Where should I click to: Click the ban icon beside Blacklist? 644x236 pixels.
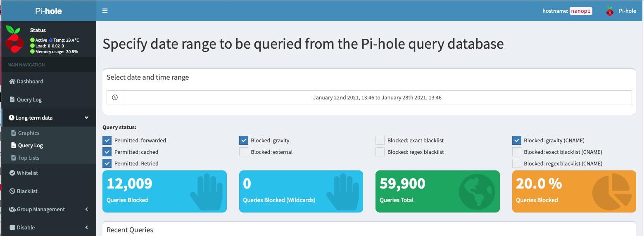click(x=12, y=191)
